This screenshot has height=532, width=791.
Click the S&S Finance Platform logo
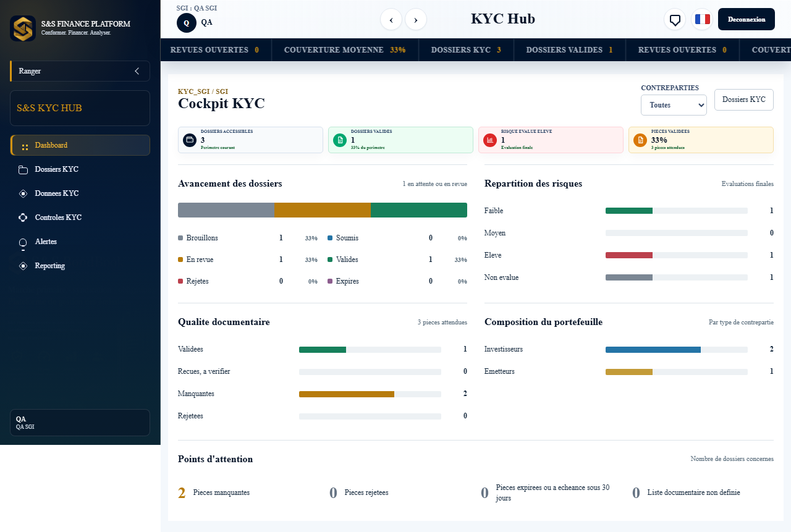pyautogui.click(x=23, y=28)
